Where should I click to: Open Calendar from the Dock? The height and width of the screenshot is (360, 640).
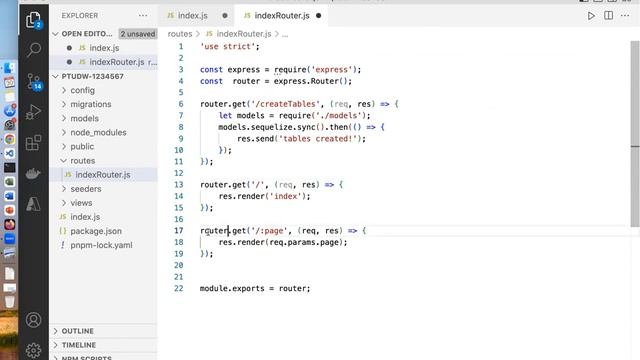pyautogui.click(x=9, y=82)
